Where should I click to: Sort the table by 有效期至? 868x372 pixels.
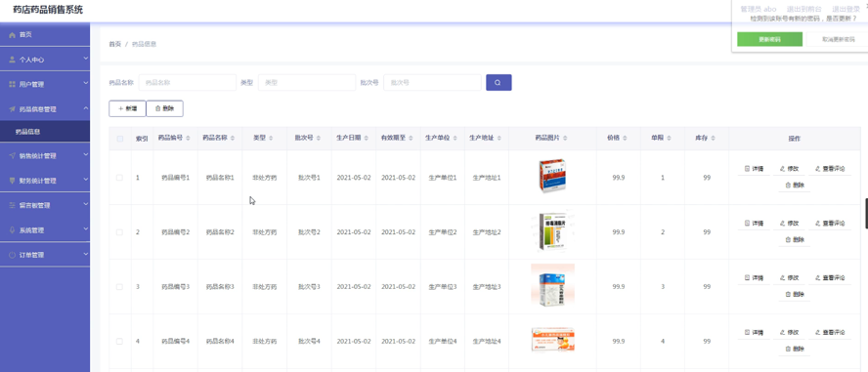[x=410, y=139]
